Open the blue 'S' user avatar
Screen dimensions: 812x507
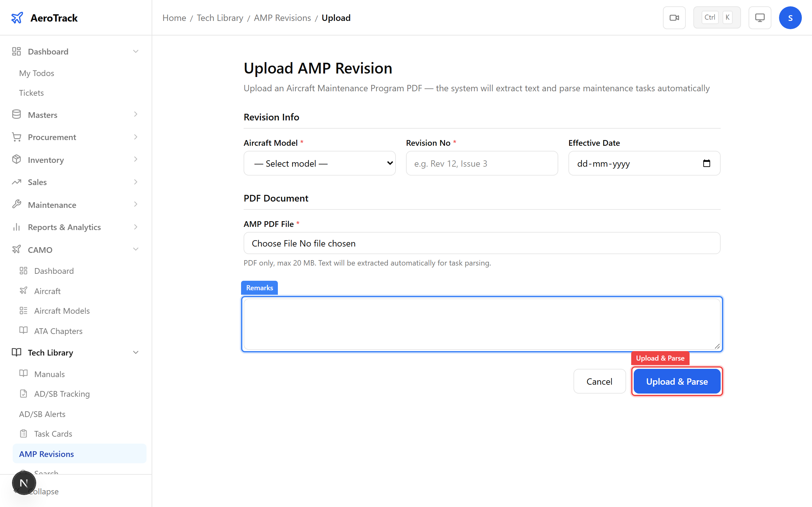(790, 17)
